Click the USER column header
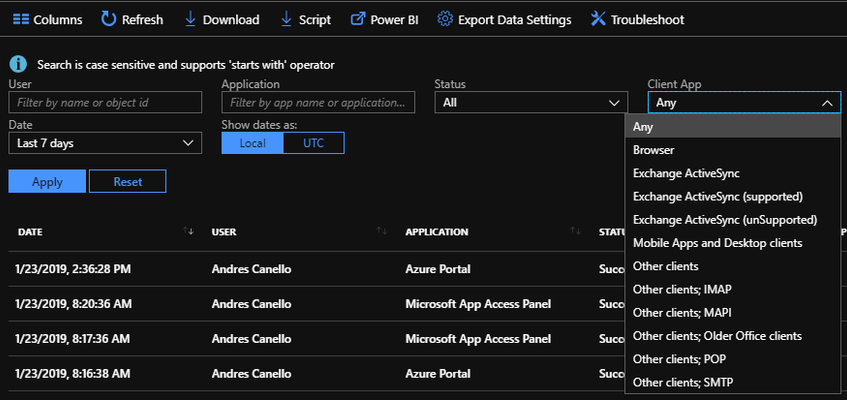 [224, 232]
